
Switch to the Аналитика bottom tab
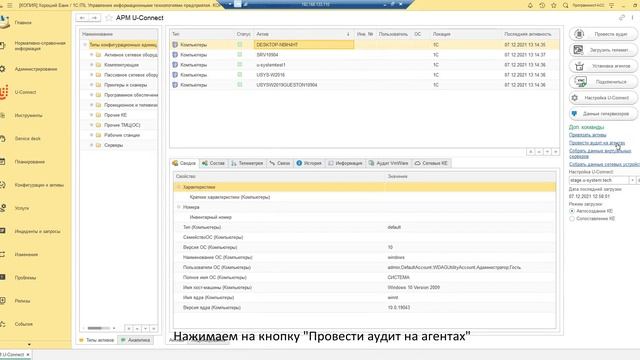tap(136, 340)
